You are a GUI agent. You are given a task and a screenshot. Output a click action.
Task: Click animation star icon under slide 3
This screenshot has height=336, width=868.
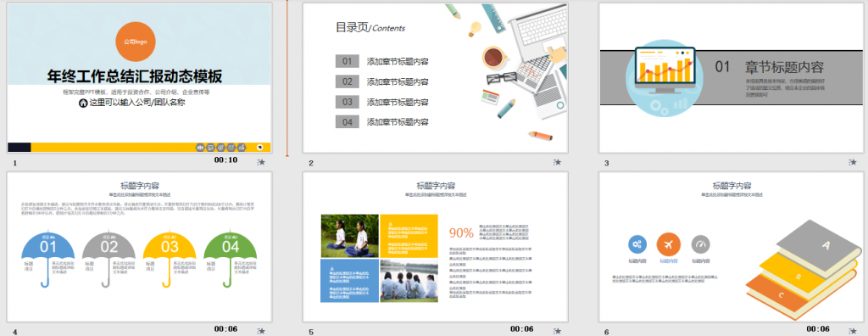pyautogui.click(x=853, y=162)
